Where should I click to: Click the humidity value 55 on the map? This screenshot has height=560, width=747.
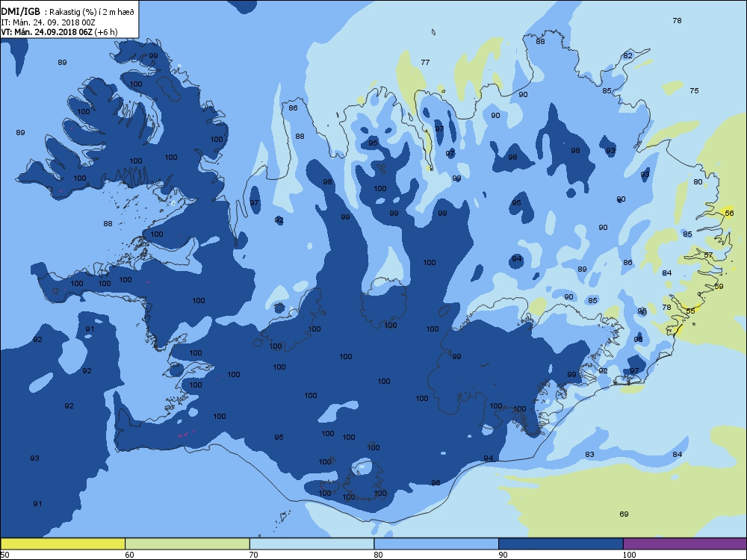click(690, 311)
